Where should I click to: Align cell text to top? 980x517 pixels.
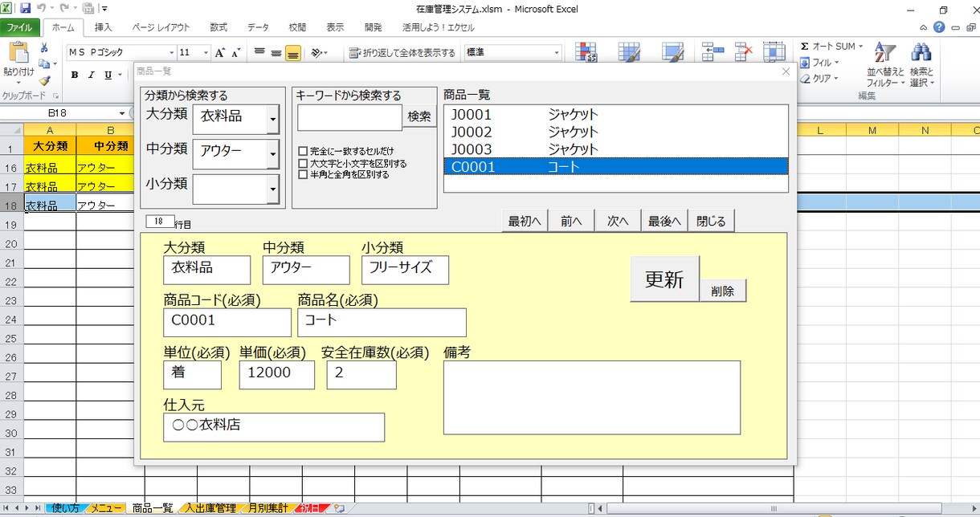(259, 53)
